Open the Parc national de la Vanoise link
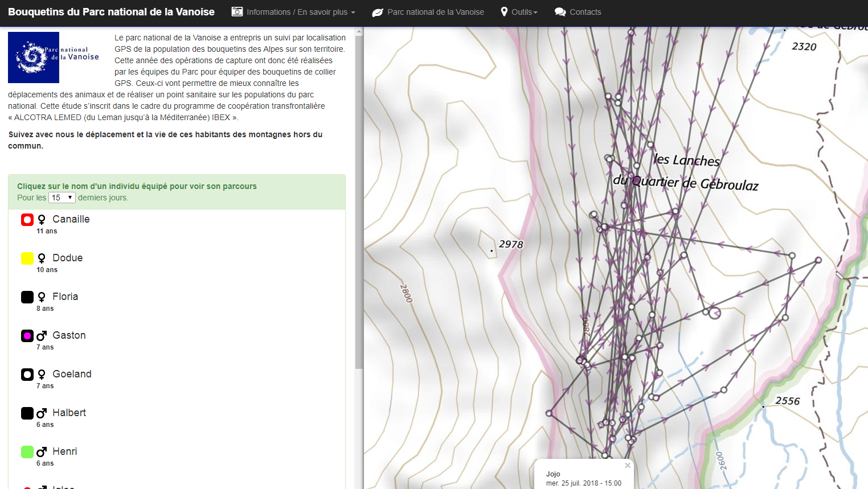 tap(428, 12)
